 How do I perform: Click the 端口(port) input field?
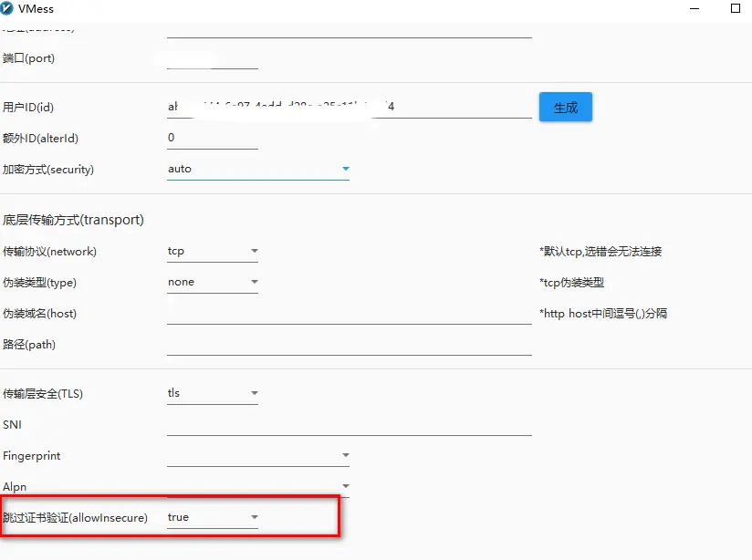click(213, 59)
